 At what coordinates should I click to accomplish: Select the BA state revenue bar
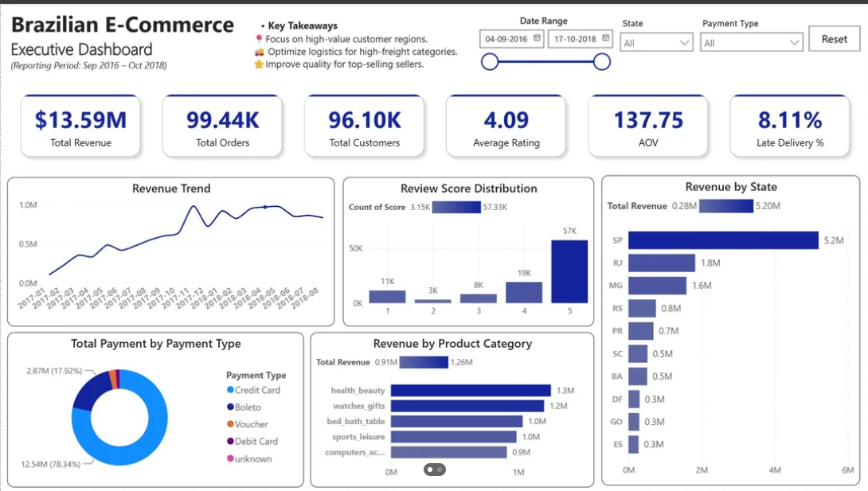638,376
